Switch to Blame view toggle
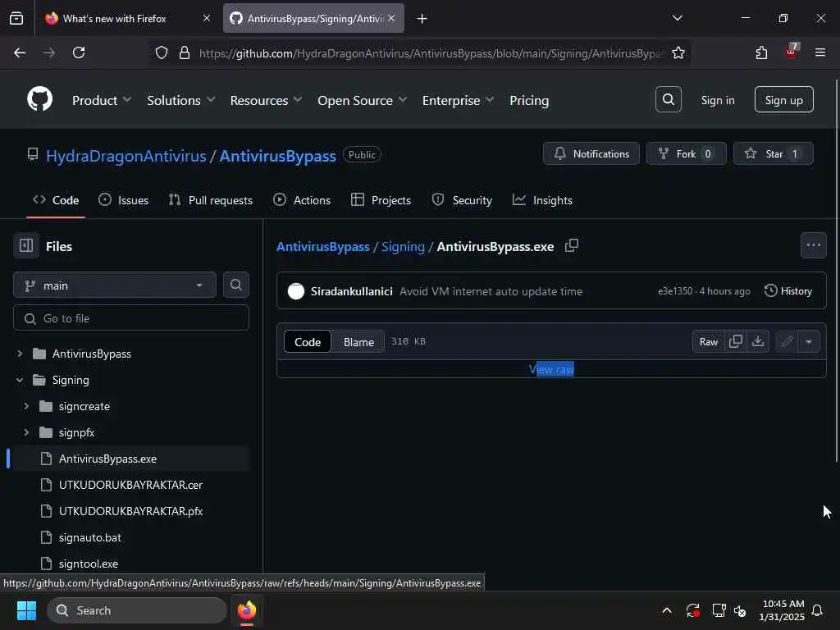 pyautogui.click(x=358, y=342)
